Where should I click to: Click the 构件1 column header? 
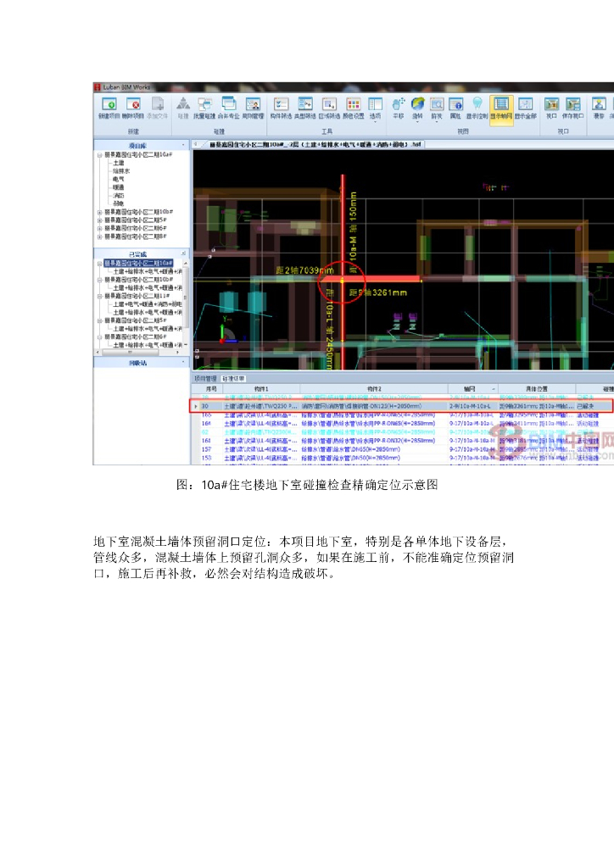click(x=261, y=389)
